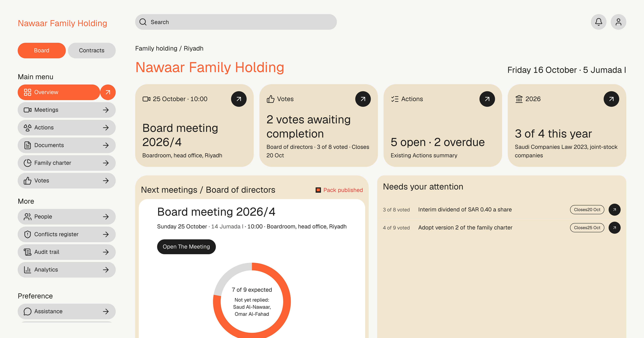Click Interim dividend of SAR 0.40 a share
Viewport: 644px width, 338px height.
click(465, 210)
